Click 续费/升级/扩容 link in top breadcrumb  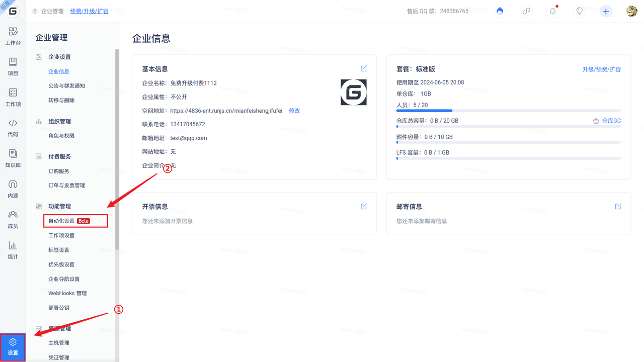[x=89, y=11]
